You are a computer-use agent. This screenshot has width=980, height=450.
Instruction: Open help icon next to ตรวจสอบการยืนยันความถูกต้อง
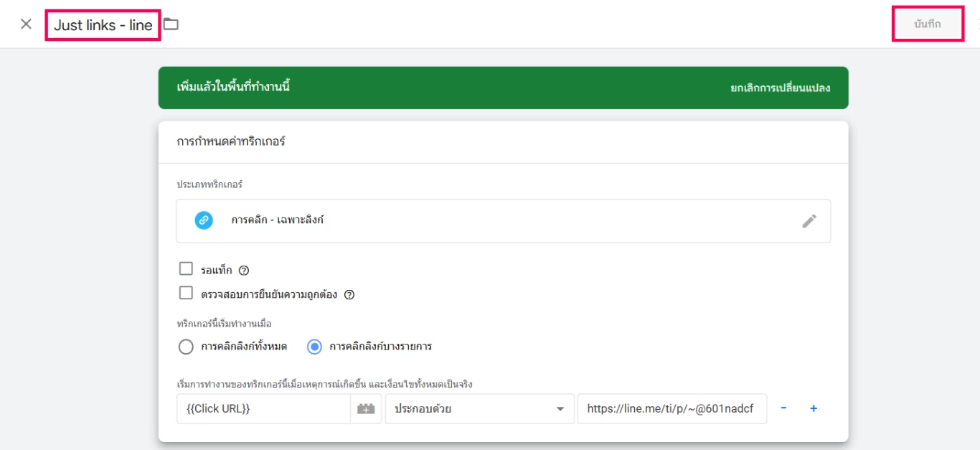coord(349,295)
